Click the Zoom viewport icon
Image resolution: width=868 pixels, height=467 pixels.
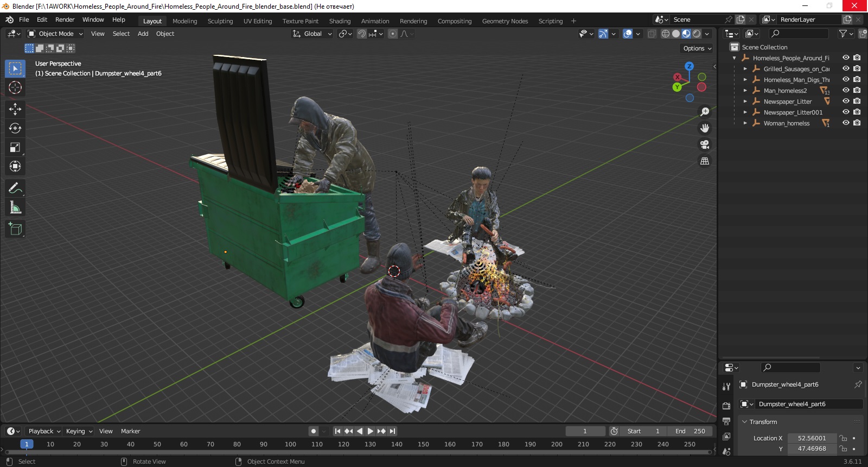coord(705,112)
